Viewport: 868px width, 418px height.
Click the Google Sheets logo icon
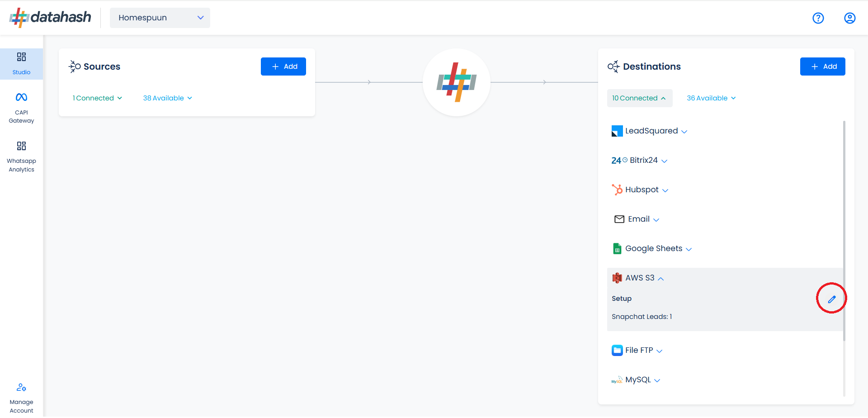(617, 249)
